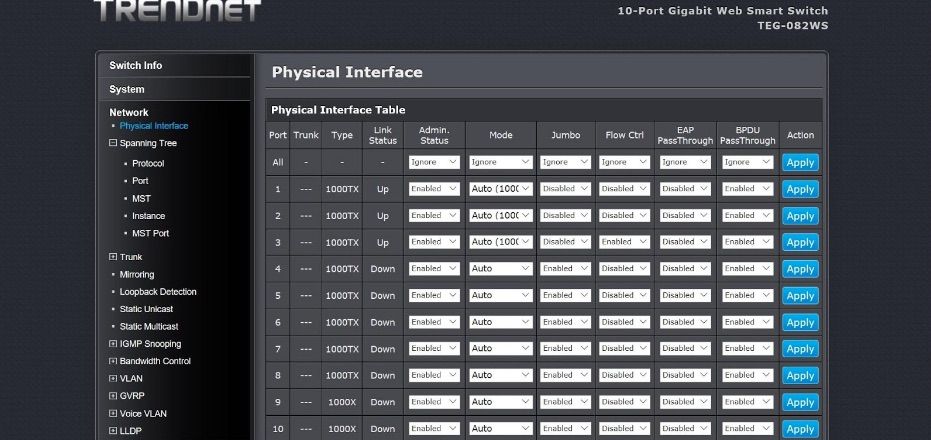Open the MST Port tree item
Image resolution: width=931 pixels, height=440 pixels.
[x=150, y=233]
